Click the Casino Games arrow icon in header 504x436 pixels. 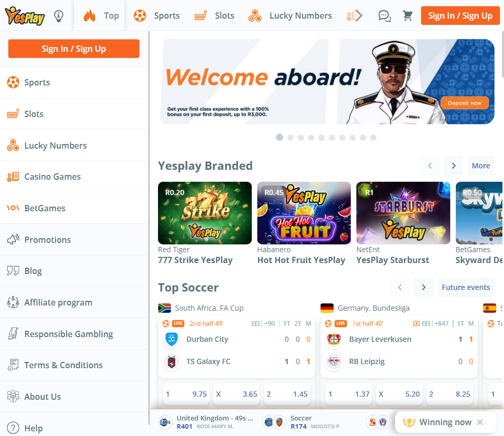click(x=354, y=16)
